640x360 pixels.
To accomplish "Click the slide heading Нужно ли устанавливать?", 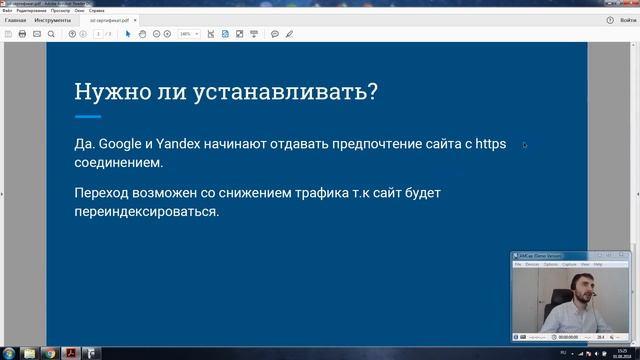I will (226, 91).
